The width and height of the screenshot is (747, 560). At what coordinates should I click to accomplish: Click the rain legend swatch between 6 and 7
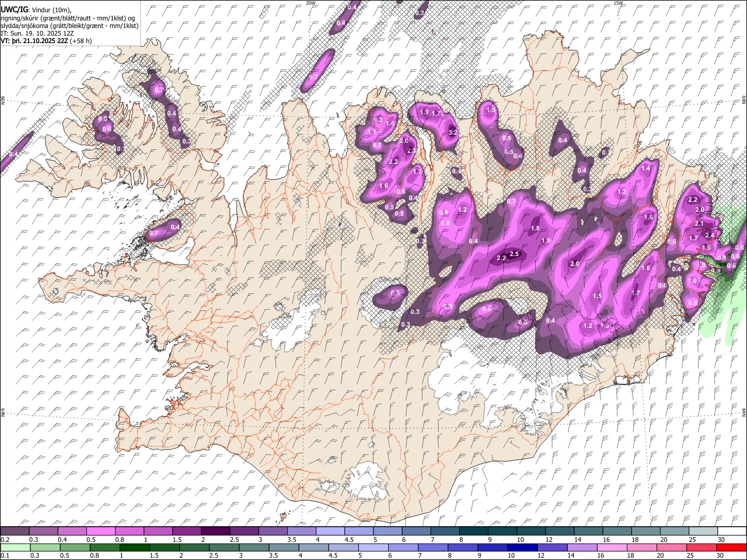coord(403,547)
